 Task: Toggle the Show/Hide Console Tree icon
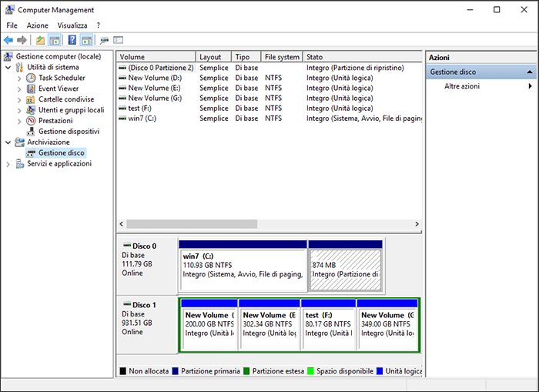point(55,40)
